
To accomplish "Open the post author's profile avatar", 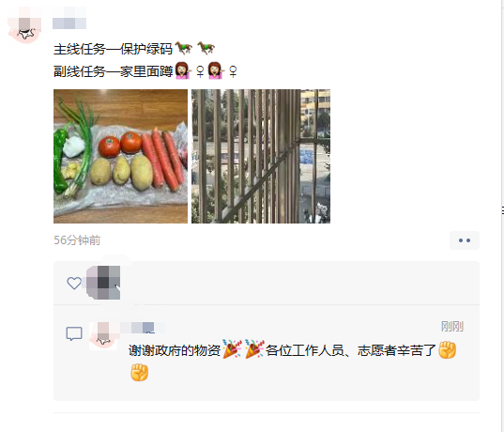I will [25, 26].
